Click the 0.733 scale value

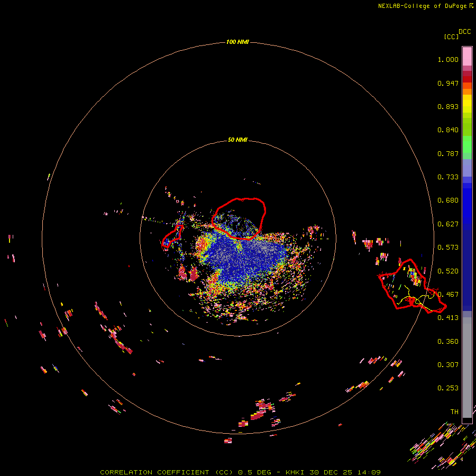[x=448, y=177]
